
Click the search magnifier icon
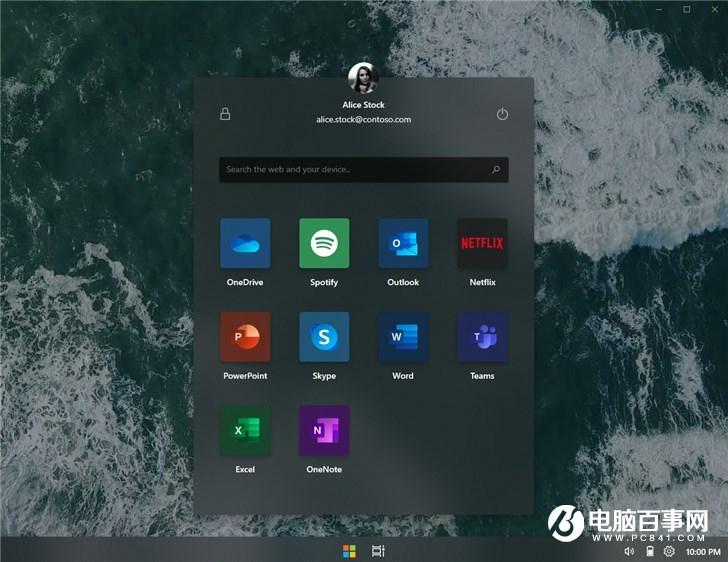tap(496, 170)
